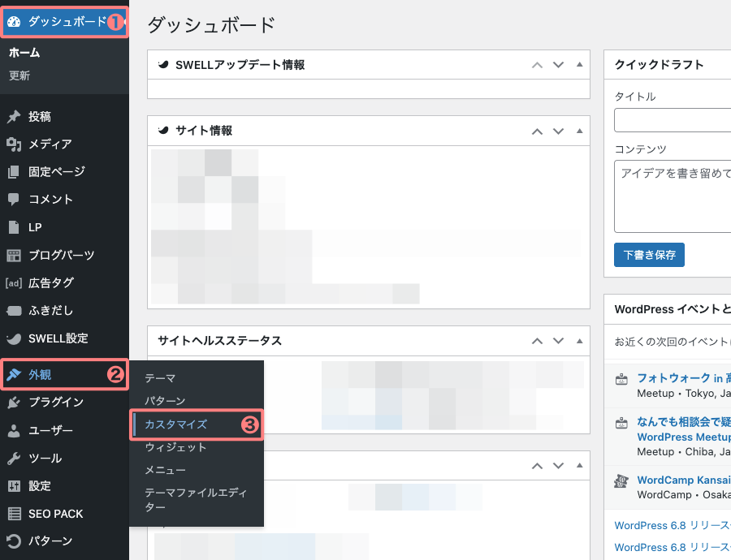Screen dimensions: 731x560
Task: Open the second WordPress 6.8 リリース link
Action: 673,548
